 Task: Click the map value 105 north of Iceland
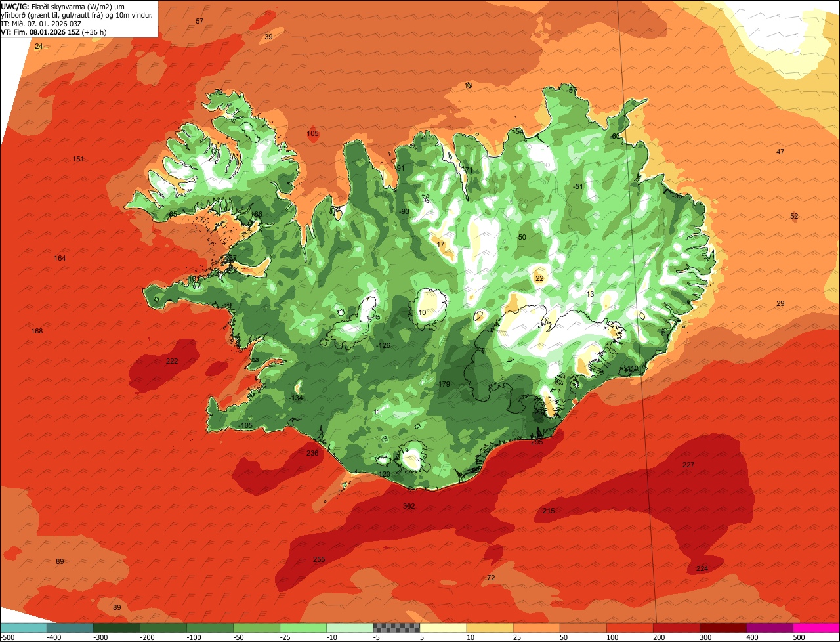[312, 133]
